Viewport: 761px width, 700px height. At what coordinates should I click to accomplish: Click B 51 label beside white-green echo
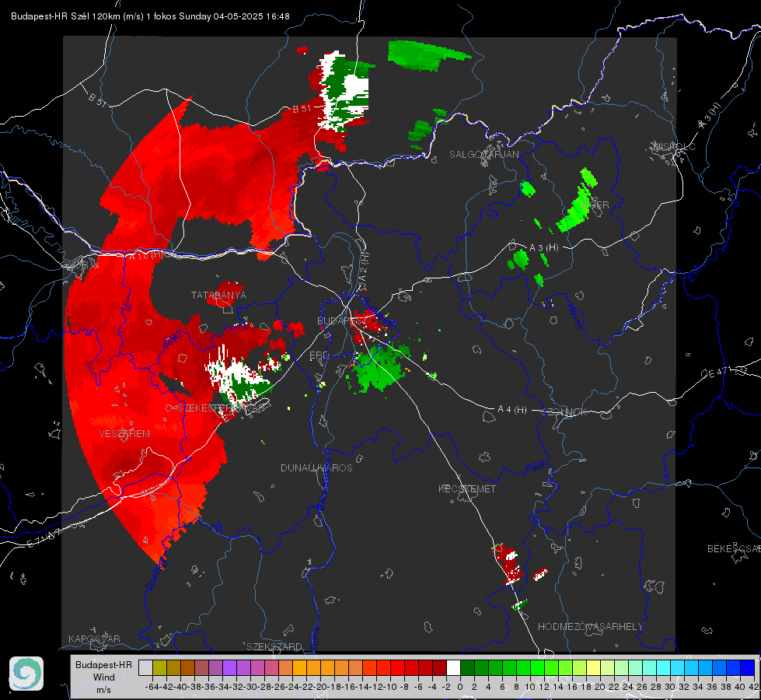(302, 109)
